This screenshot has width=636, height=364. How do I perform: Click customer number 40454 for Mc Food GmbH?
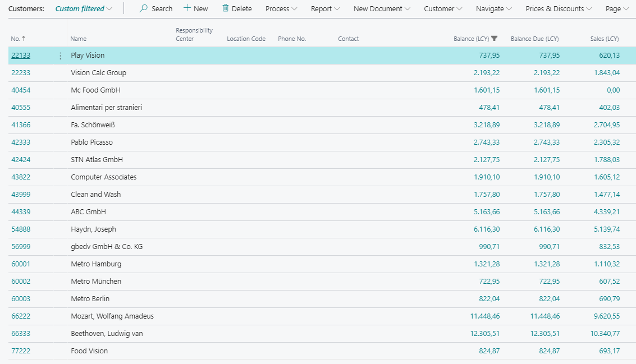click(21, 90)
